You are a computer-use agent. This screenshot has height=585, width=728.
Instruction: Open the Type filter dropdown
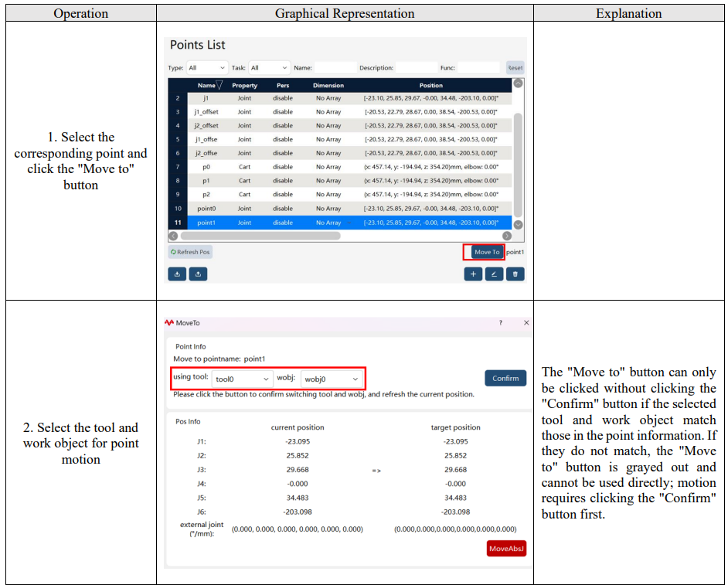[207, 68]
